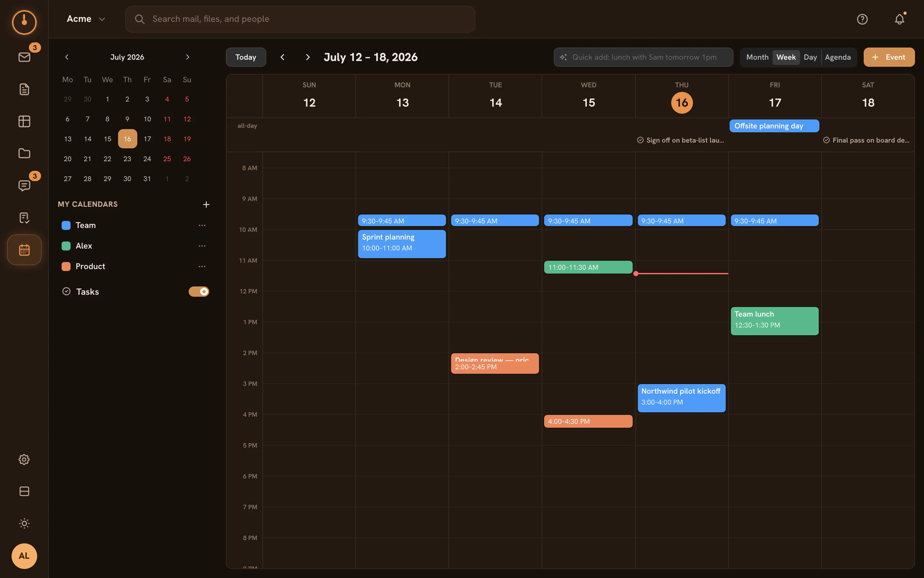Click the July 2026 month label
This screenshot has width=924, height=578.
(x=127, y=57)
